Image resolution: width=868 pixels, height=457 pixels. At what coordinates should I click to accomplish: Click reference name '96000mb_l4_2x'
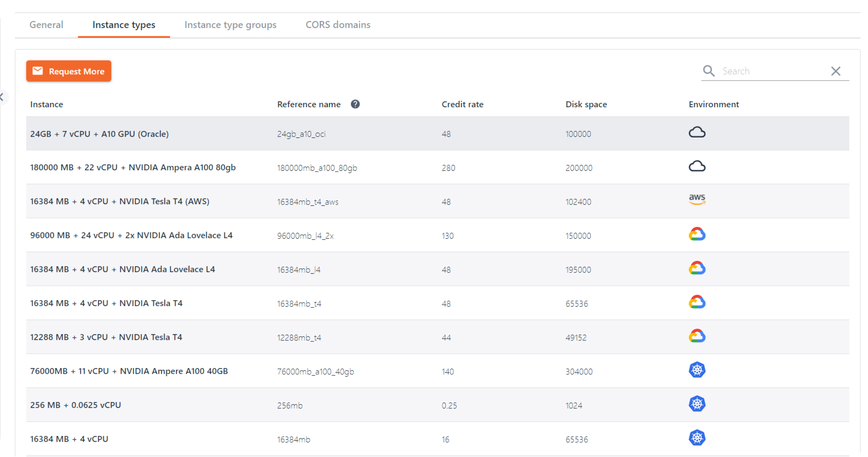coord(305,236)
